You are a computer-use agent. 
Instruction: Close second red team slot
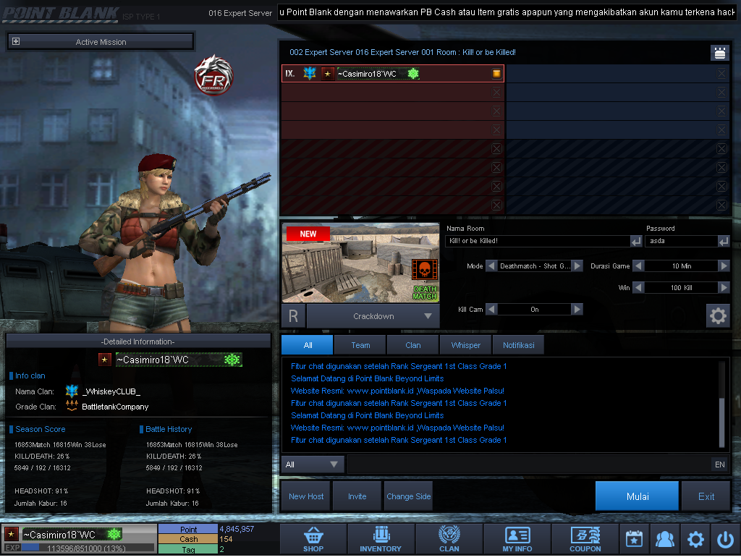point(496,92)
